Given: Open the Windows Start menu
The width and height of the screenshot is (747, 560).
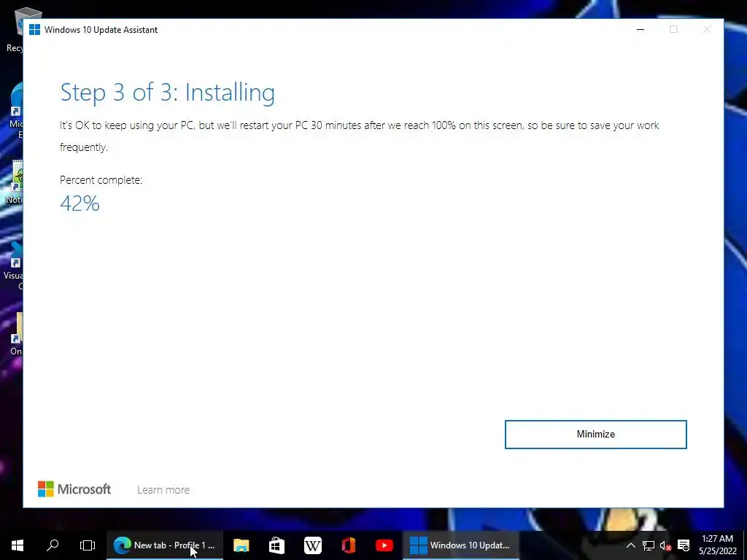Looking at the screenshot, I should point(18,545).
